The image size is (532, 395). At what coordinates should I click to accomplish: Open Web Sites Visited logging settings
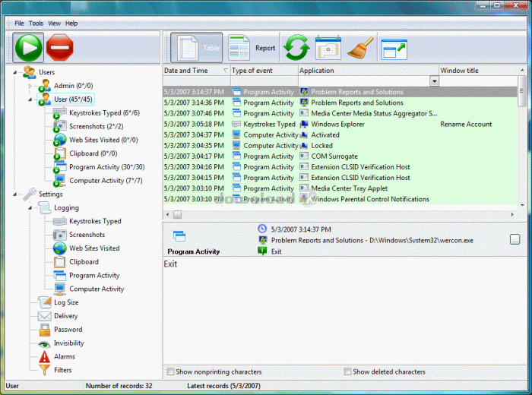coord(94,248)
